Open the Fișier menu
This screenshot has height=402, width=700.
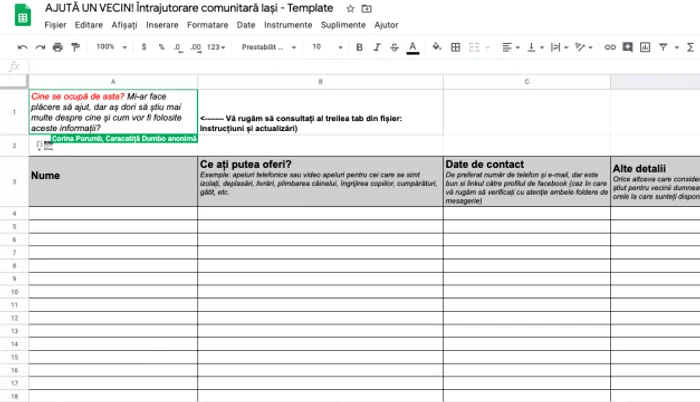click(x=55, y=25)
